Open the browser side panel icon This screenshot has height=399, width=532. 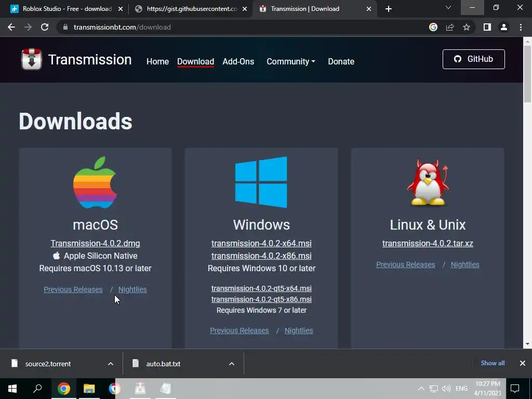click(x=487, y=27)
